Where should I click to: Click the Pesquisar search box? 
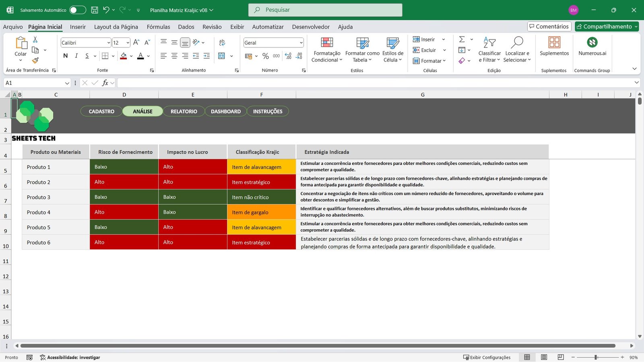(x=325, y=10)
